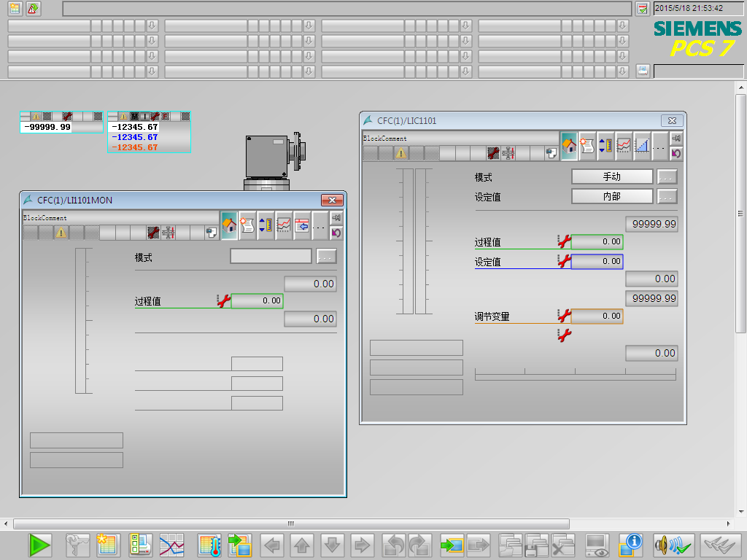Click the message line icon beside date field

[x=643, y=8]
